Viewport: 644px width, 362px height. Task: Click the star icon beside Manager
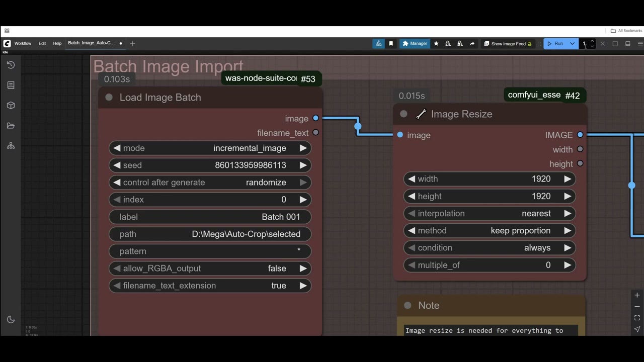coord(436,44)
